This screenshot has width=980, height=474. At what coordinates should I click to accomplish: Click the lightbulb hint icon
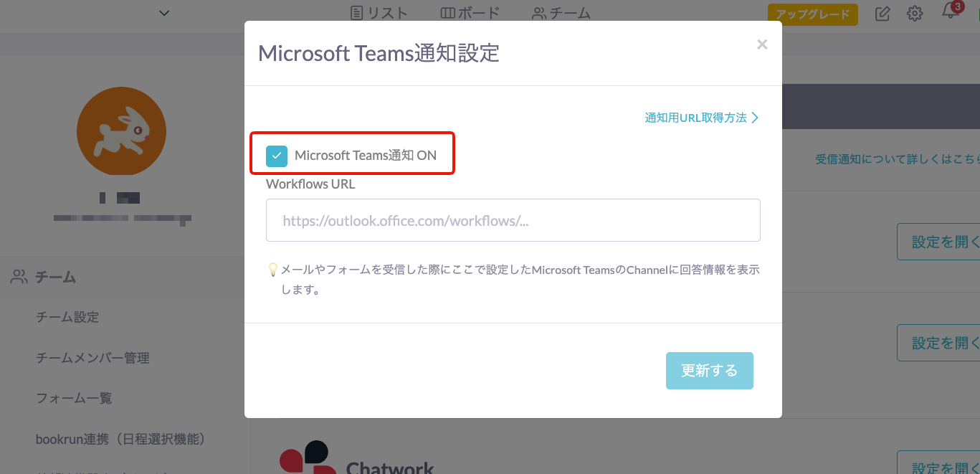(272, 270)
